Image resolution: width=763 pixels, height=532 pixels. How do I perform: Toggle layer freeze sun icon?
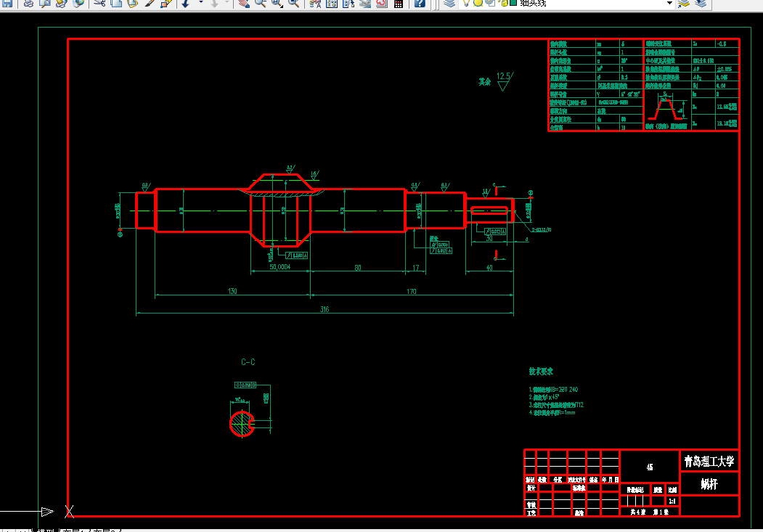[478, 3]
